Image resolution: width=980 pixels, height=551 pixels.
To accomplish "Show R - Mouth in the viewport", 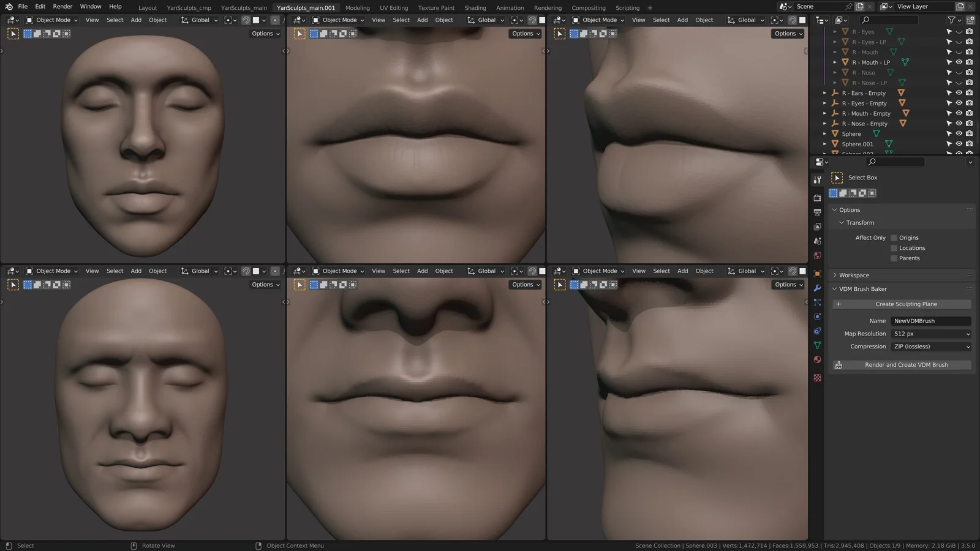I will click(959, 52).
